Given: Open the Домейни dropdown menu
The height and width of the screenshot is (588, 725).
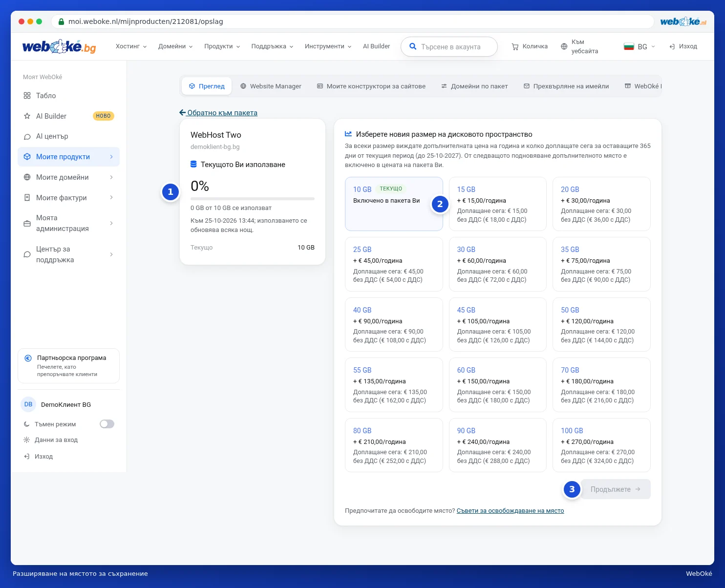Looking at the screenshot, I should [x=175, y=46].
